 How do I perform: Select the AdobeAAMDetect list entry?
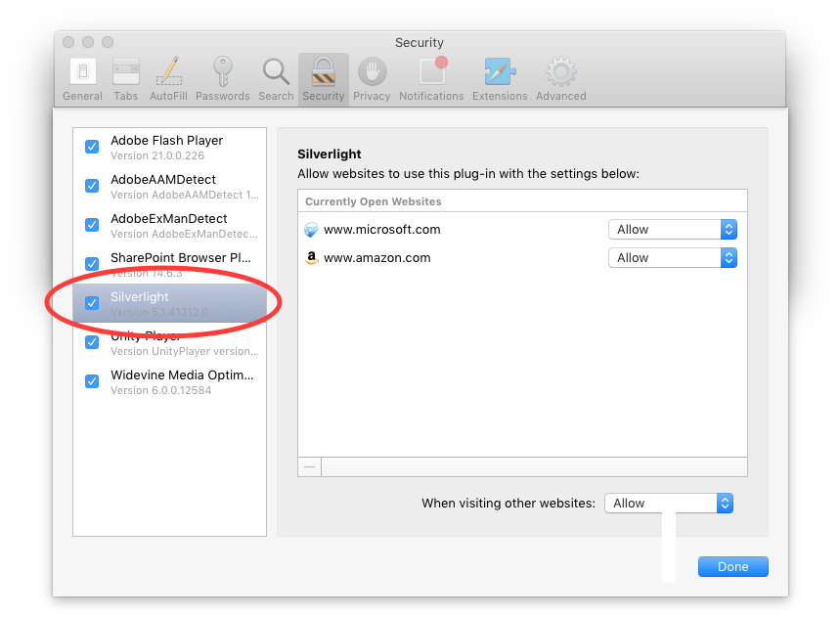(x=170, y=187)
